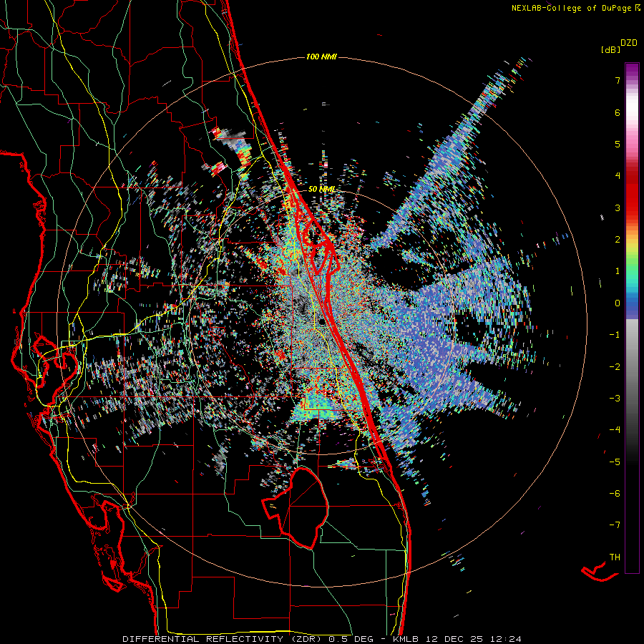
Task: Click the scale value 0
Action: pos(618,303)
